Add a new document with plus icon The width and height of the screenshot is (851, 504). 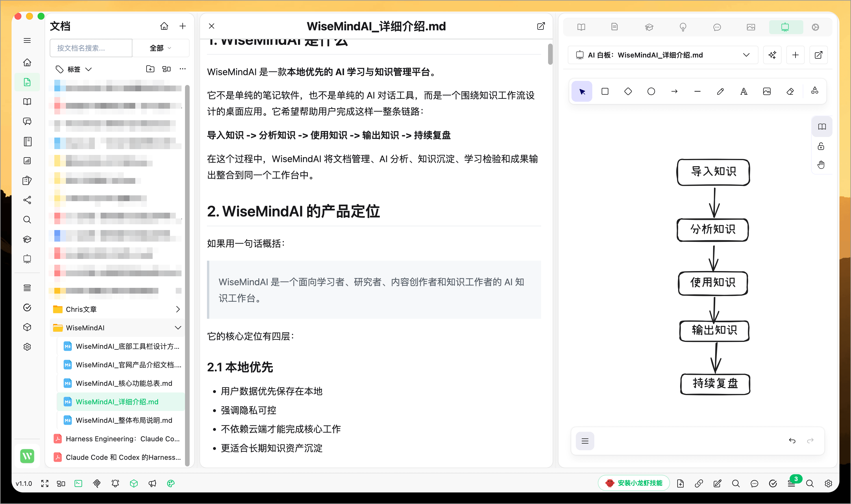(183, 26)
